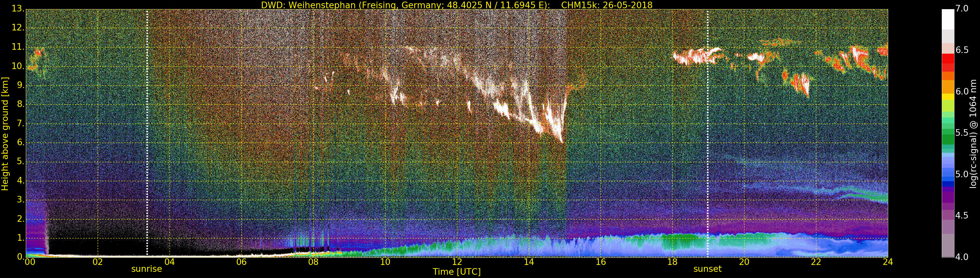Click the '5.0' colorbar tick label

point(962,174)
